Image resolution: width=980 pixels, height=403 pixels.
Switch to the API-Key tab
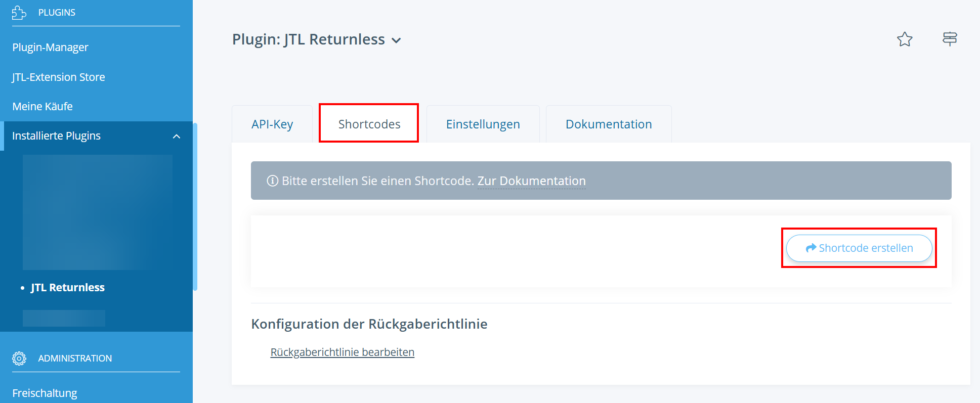(272, 124)
